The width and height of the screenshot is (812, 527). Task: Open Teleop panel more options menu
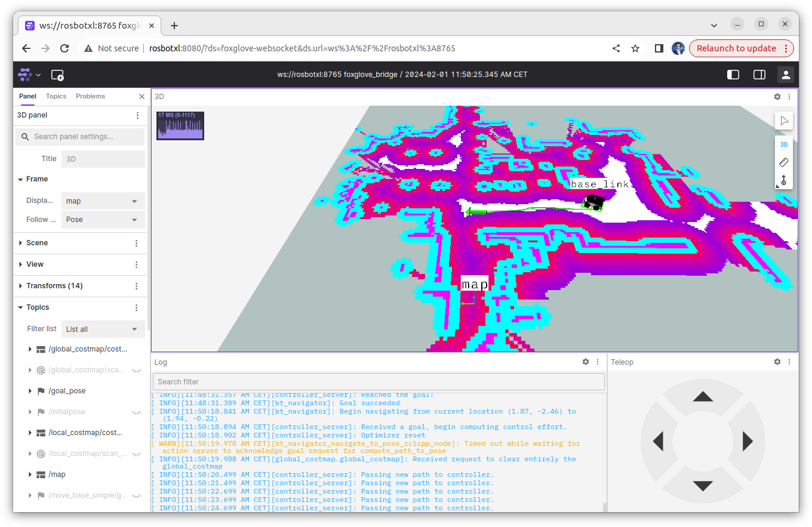tap(789, 362)
